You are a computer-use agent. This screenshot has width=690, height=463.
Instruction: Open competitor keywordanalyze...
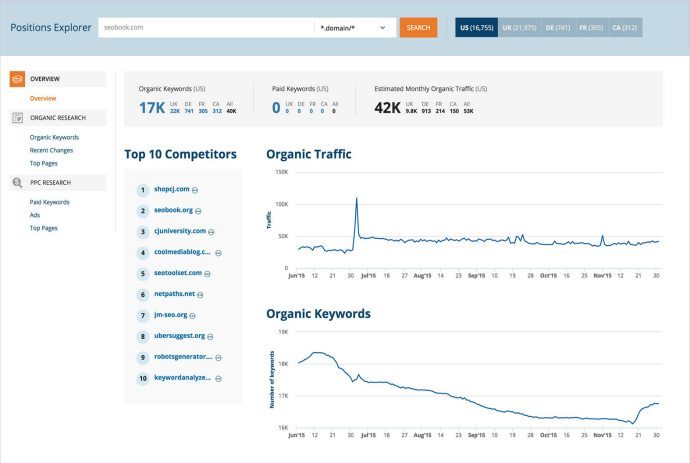click(x=182, y=378)
